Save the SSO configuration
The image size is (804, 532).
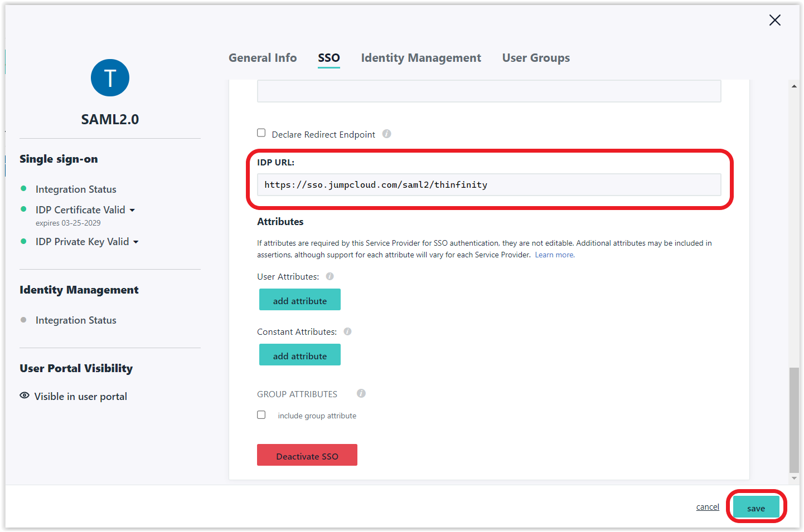coord(756,507)
